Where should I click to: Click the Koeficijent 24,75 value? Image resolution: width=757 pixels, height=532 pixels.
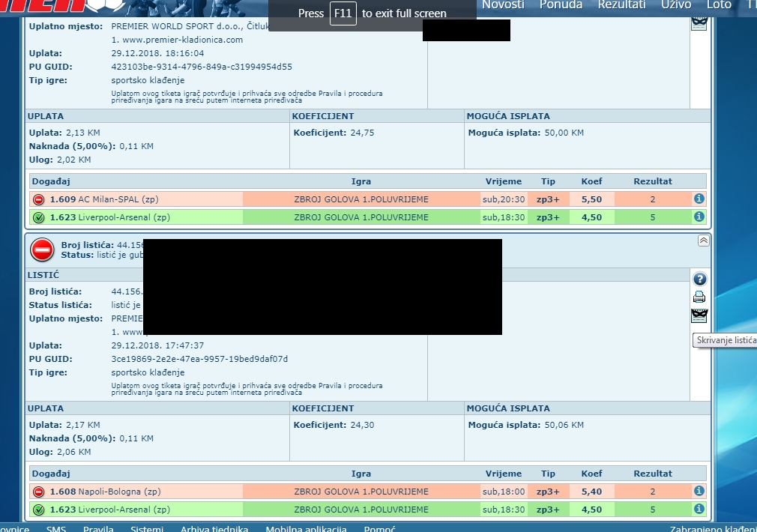[x=362, y=133]
